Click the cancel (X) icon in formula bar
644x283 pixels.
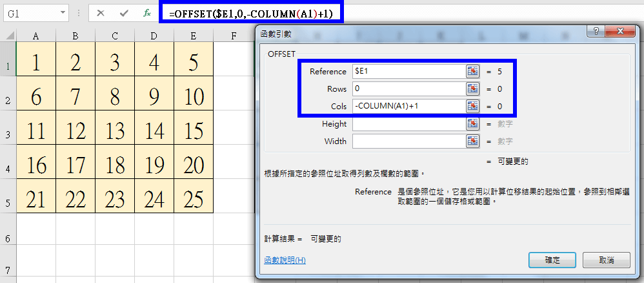pos(101,13)
